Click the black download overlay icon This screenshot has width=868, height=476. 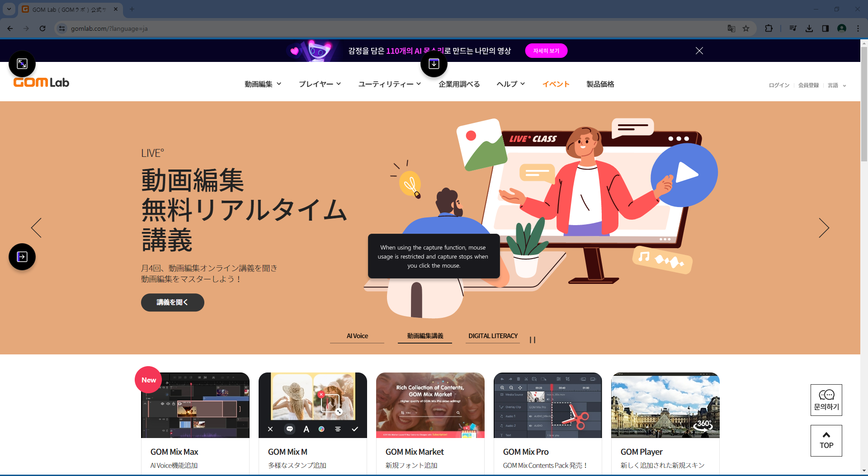(x=434, y=64)
